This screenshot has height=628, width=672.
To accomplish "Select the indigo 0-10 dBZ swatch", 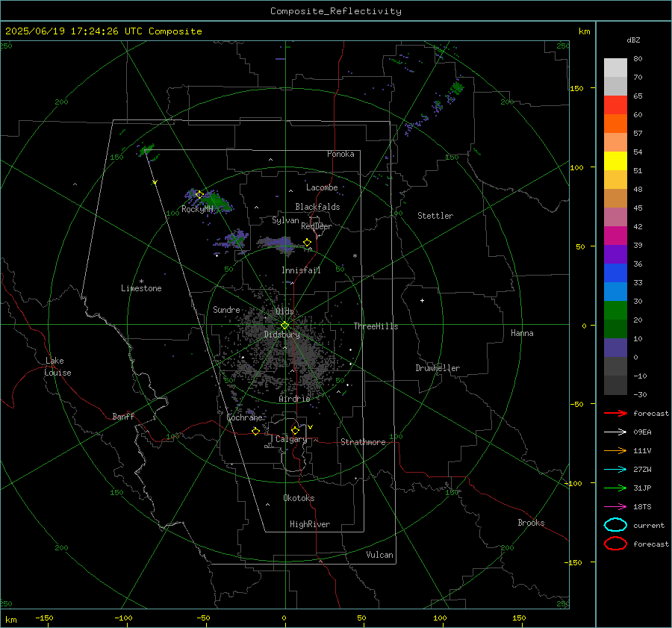I will [x=615, y=348].
